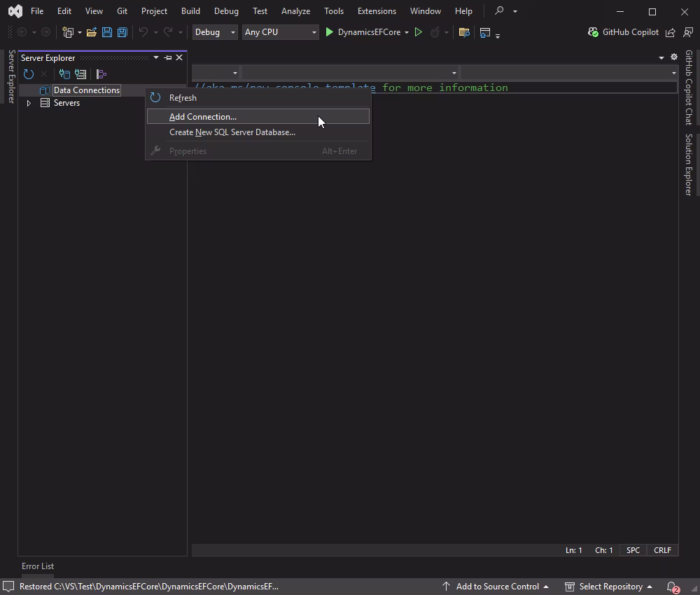Open the DynamicsEFCore startup dropdown arrow
Viewport: 700px width, 595px height.
406,32
